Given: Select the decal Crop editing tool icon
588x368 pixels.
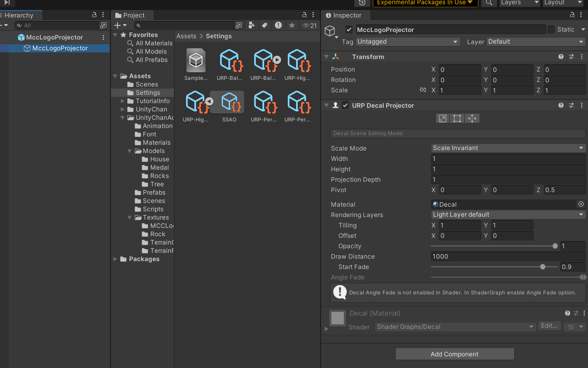Looking at the screenshot, I should [x=457, y=119].
